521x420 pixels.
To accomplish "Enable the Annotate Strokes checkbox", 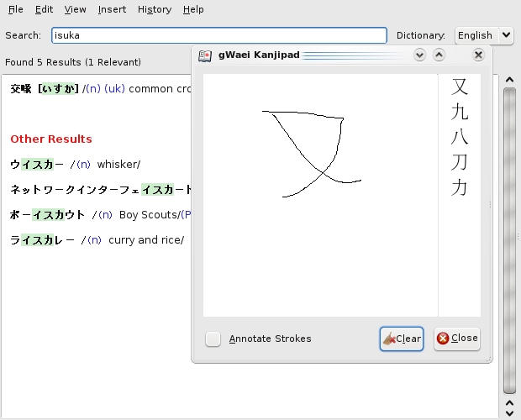I will point(214,339).
